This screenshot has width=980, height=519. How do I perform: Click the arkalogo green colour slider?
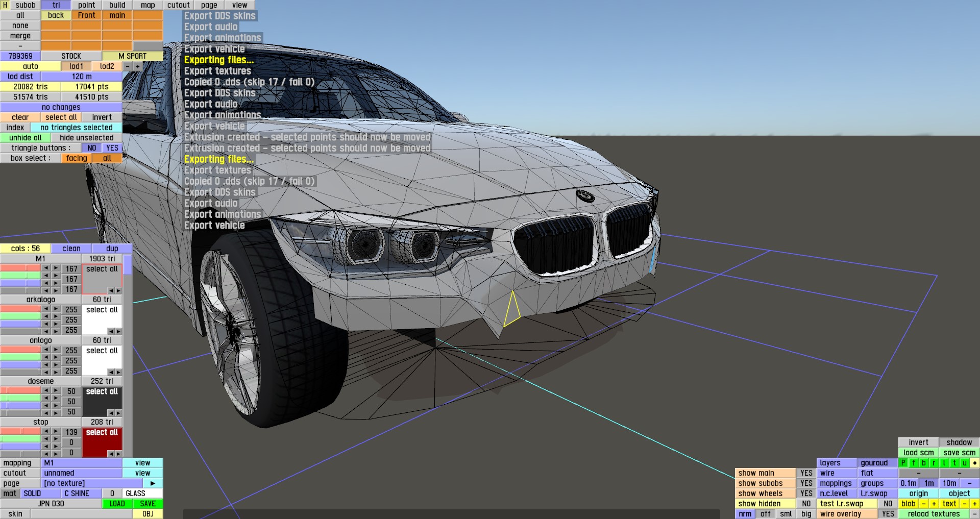(20, 316)
